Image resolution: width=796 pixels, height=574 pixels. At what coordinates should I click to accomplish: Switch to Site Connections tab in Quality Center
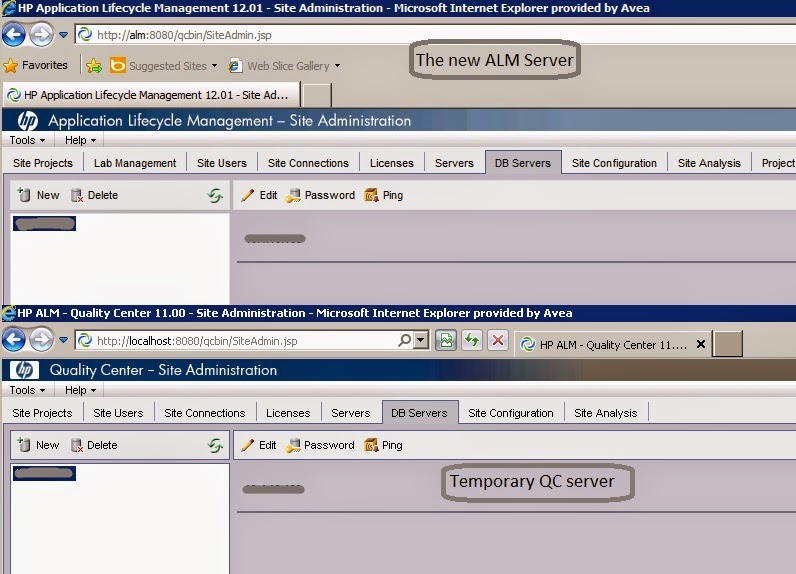(x=205, y=413)
